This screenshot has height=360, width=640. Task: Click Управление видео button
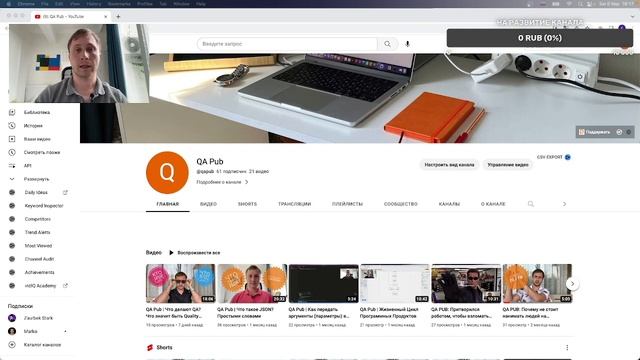(x=508, y=165)
